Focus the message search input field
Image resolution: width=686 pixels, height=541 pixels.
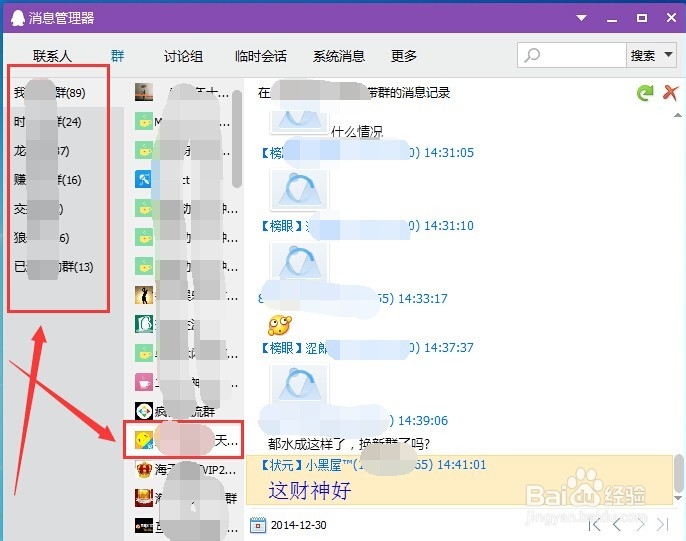click(572, 55)
